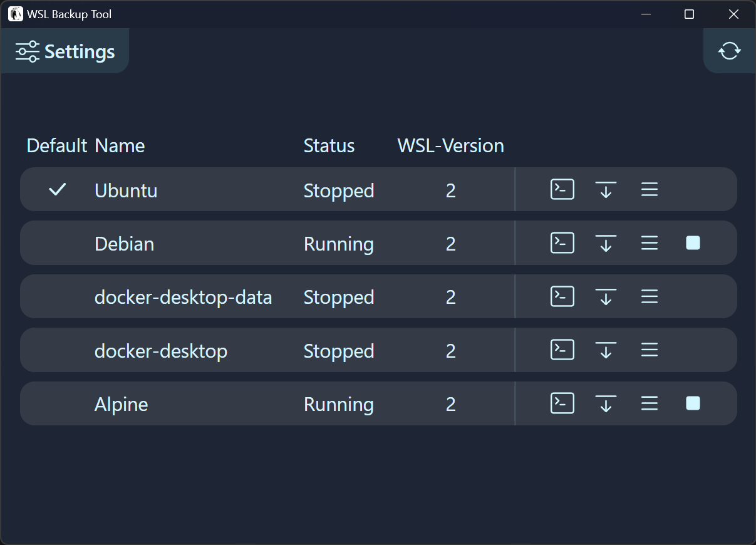This screenshot has height=545, width=756.
Task: Click the default checkmark next to Ubuntu
Action: pyautogui.click(x=58, y=189)
